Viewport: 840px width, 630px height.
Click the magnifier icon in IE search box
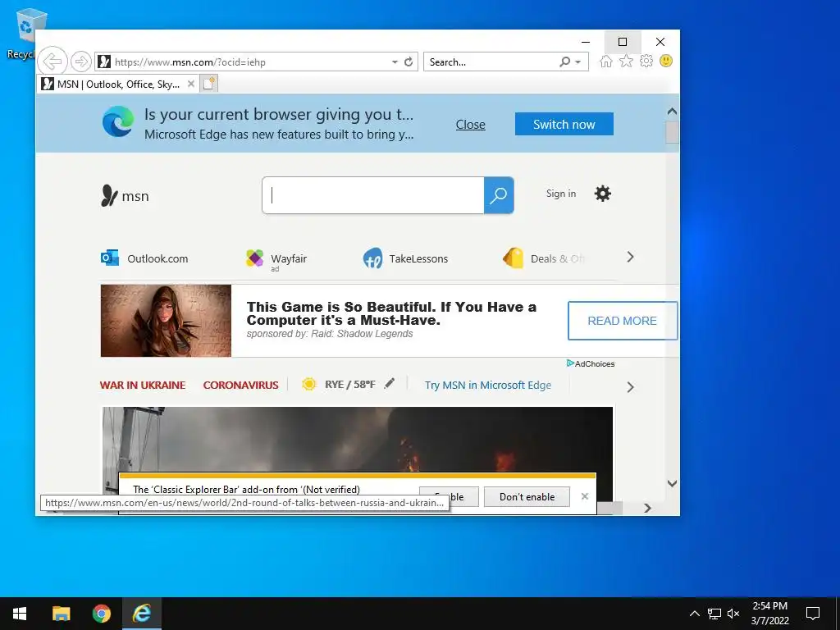pyautogui.click(x=564, y=62)
